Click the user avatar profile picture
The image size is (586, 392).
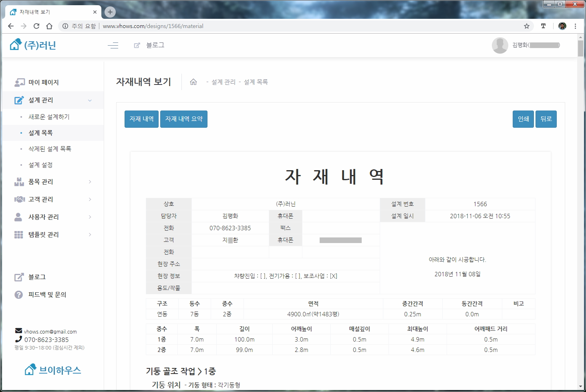point(499,45)
